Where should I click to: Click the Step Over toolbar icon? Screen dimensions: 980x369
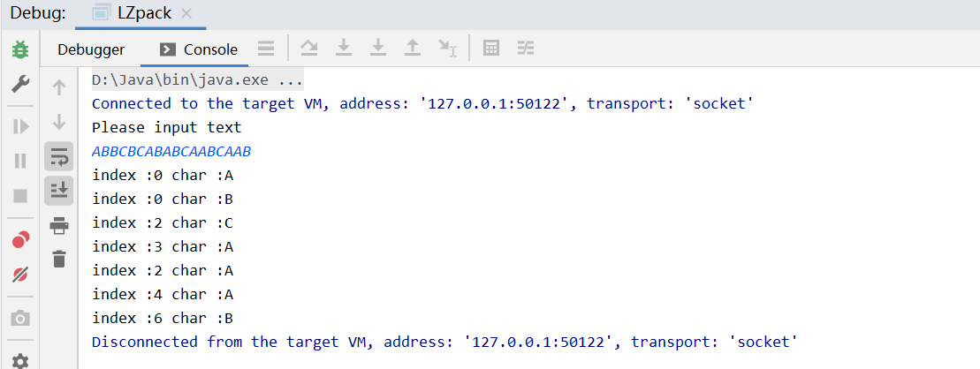point(308,48)
